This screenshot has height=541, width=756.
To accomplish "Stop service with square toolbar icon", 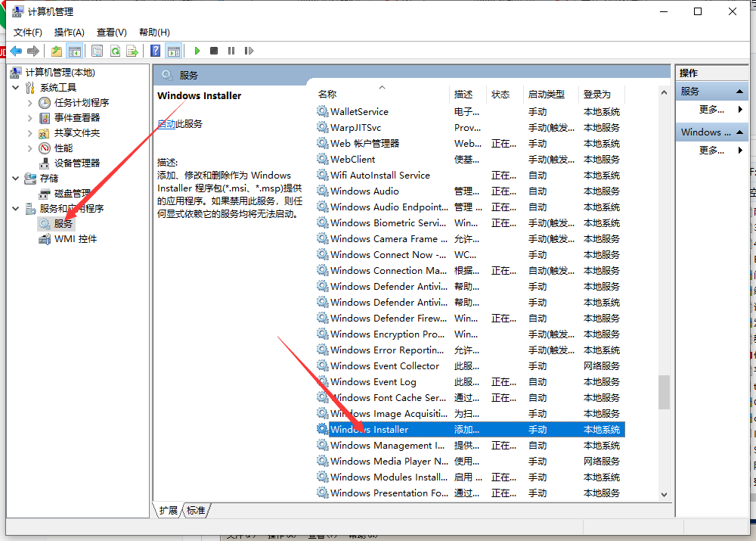I will tap(214, 51).
